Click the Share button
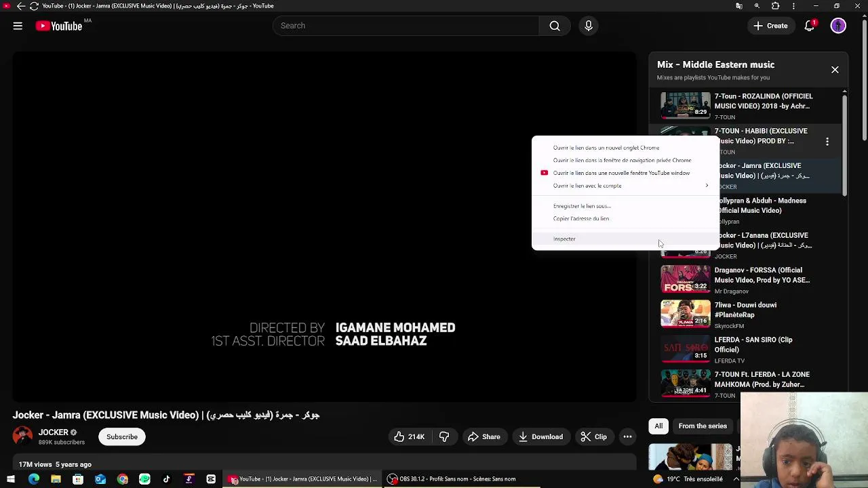Image resolution: width=868 pixels, height=488 pixels. 484,436
